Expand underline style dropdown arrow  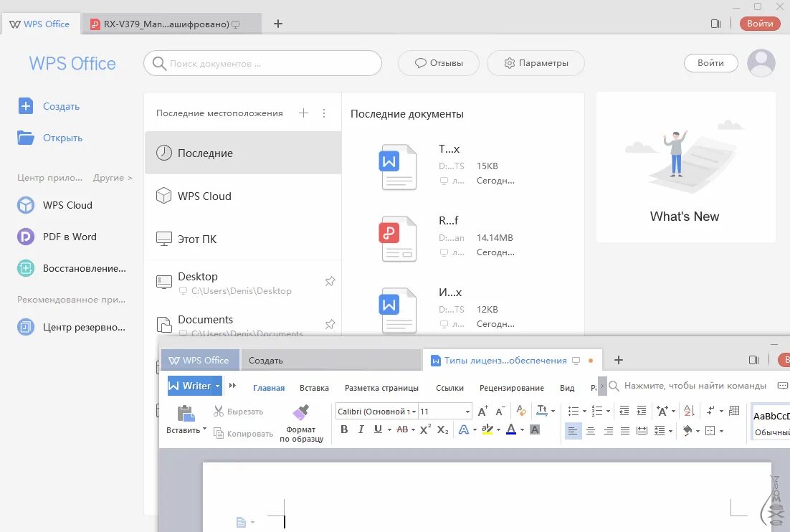(389, 429)
